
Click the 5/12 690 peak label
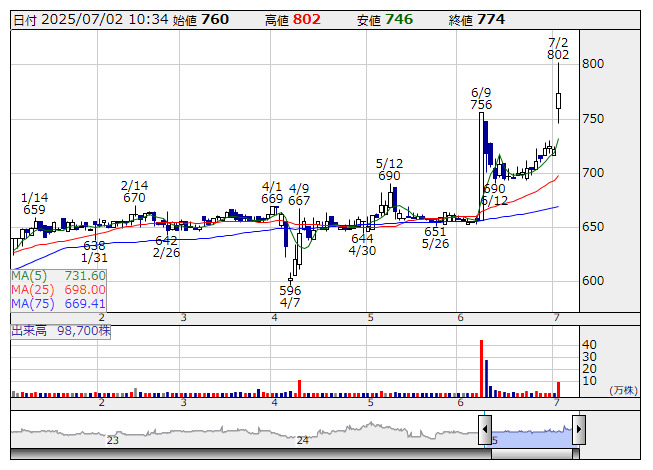(389, 169)
